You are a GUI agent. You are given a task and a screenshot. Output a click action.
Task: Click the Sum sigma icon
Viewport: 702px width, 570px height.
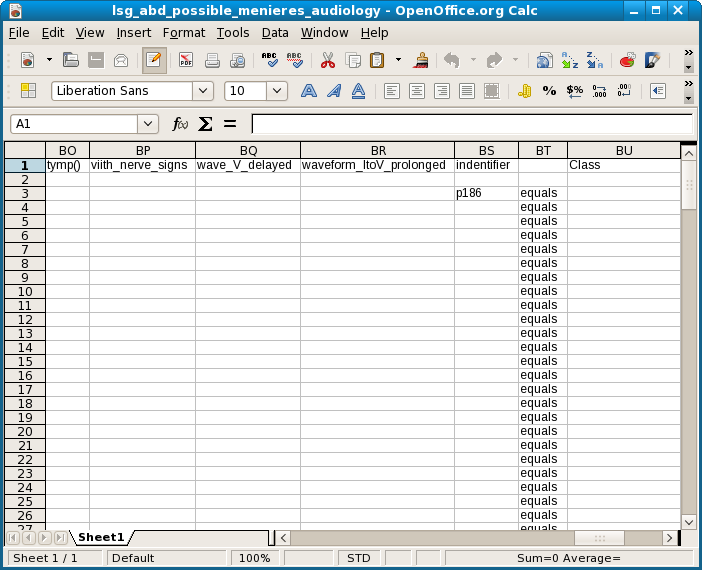tap(205, 124)
